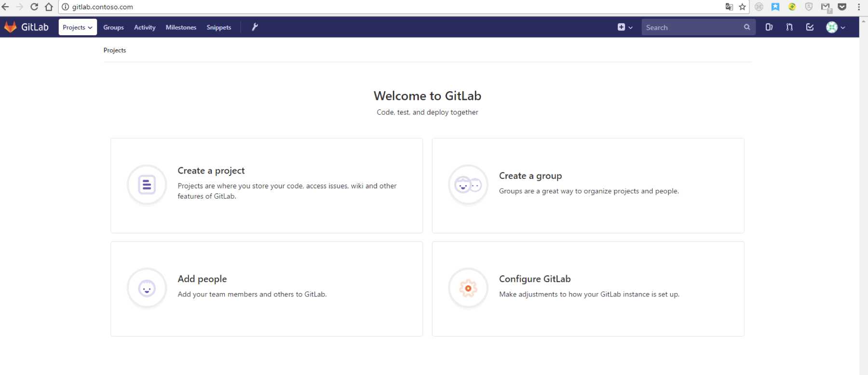Open the admin area wrench icon
This screenshot has height=375, width=868.
coord(255,27)
